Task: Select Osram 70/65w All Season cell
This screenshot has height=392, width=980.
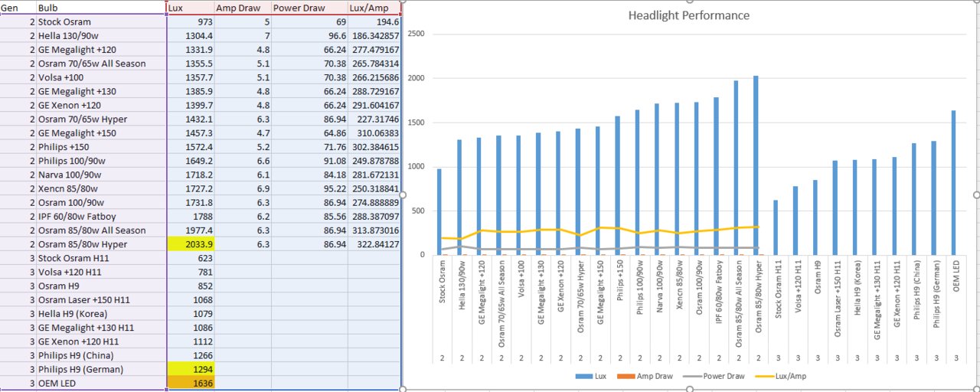Action: pyautogui.click(x=101, y=63)
